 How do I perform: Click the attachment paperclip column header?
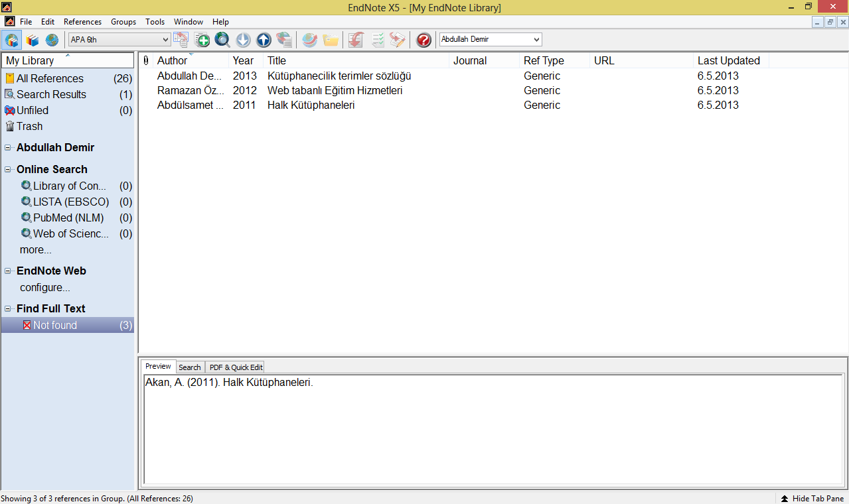pos(146,60)
